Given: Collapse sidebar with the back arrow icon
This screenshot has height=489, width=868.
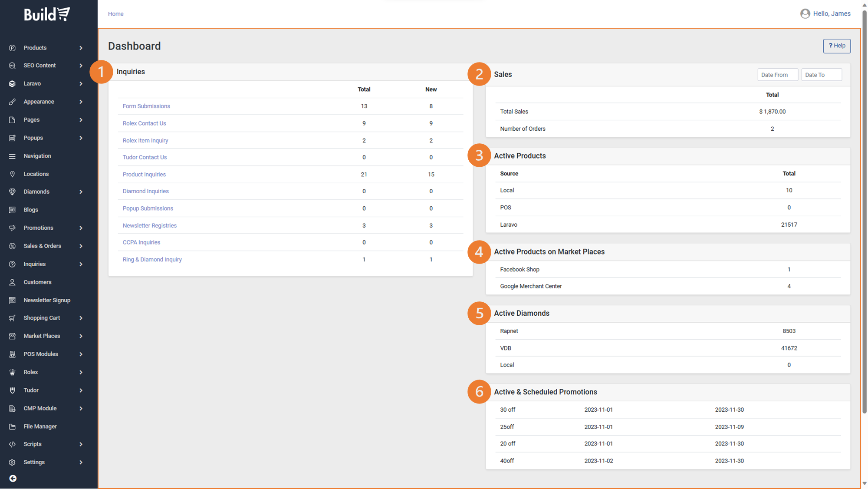Looking at the screenshot, I should pyautogui.click(x=13, y=478).
